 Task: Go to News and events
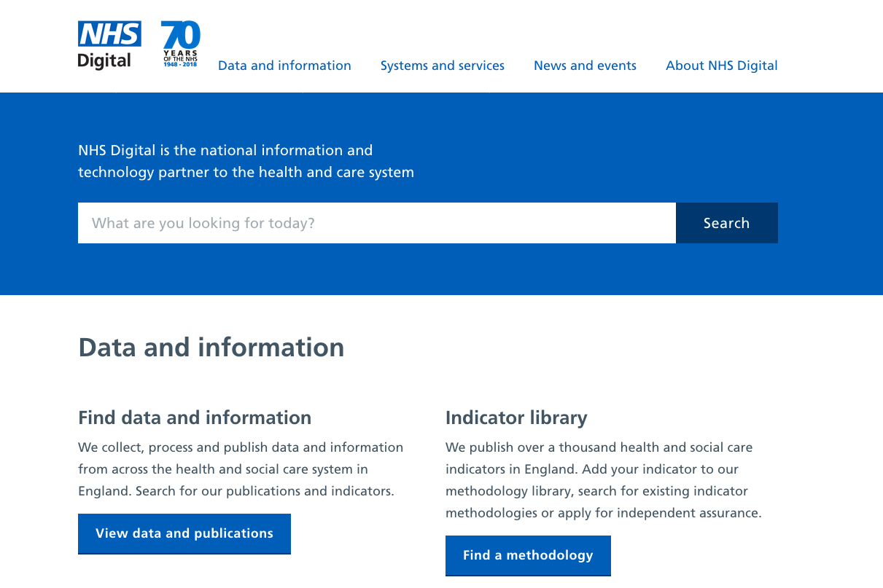585,66
